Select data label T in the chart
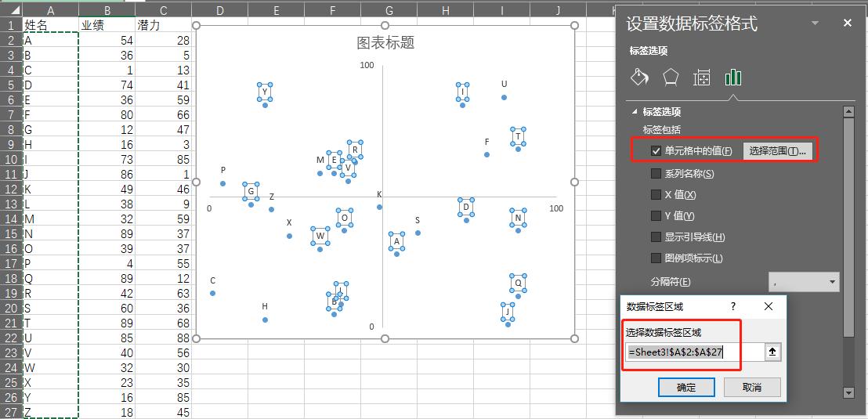 pos(518,136)
